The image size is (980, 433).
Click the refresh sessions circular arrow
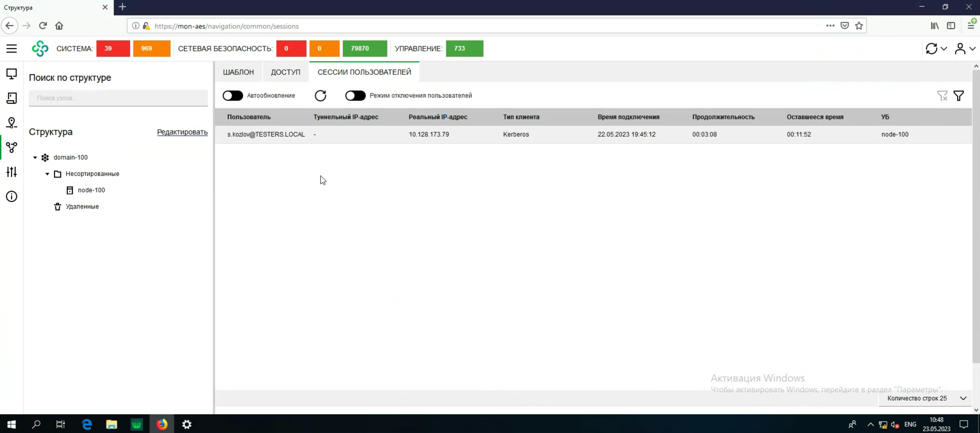pos(320,95)
